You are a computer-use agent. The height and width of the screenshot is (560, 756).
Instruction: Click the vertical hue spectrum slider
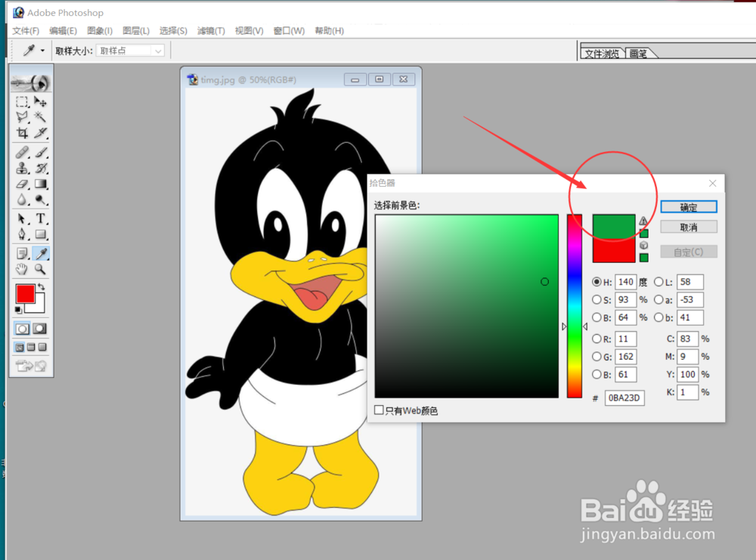(x=575, y=306)
